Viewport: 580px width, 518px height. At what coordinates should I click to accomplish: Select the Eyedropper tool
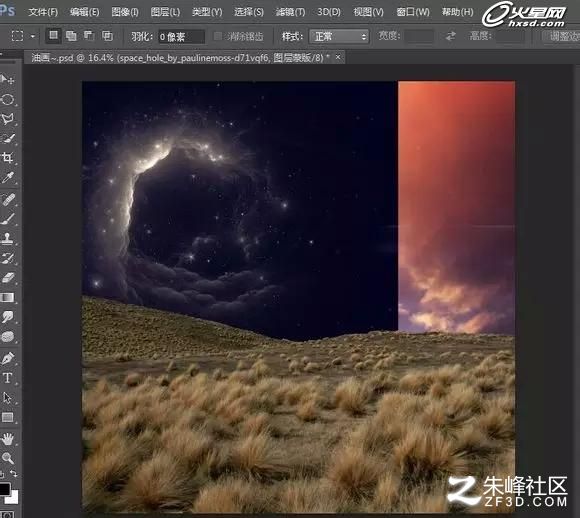[7, 178]
